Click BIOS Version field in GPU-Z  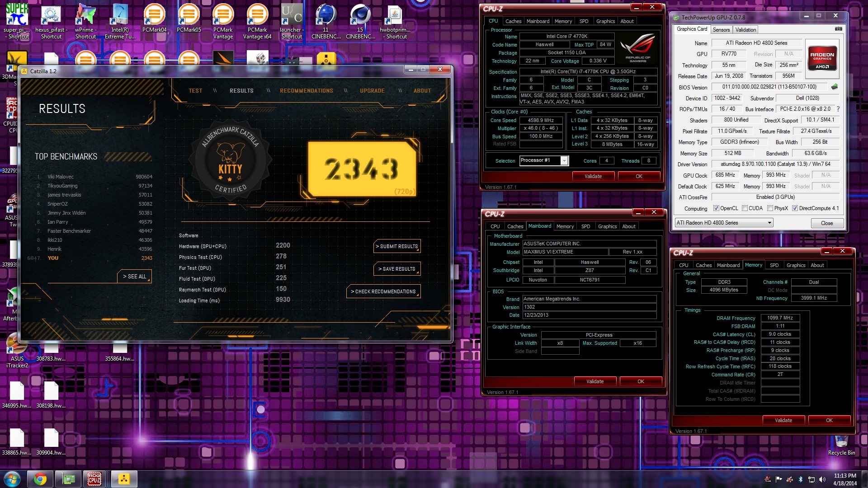coord(769,87)
